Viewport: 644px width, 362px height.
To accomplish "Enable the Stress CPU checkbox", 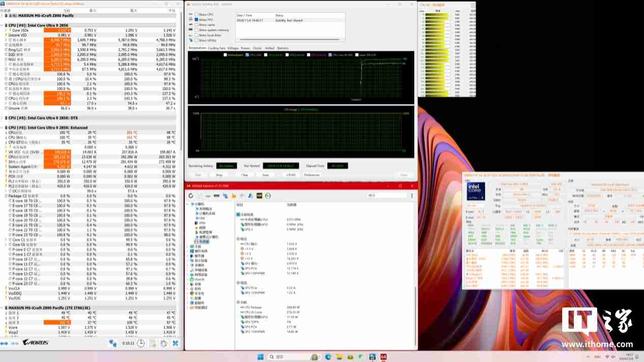I will tap(196, 14).
